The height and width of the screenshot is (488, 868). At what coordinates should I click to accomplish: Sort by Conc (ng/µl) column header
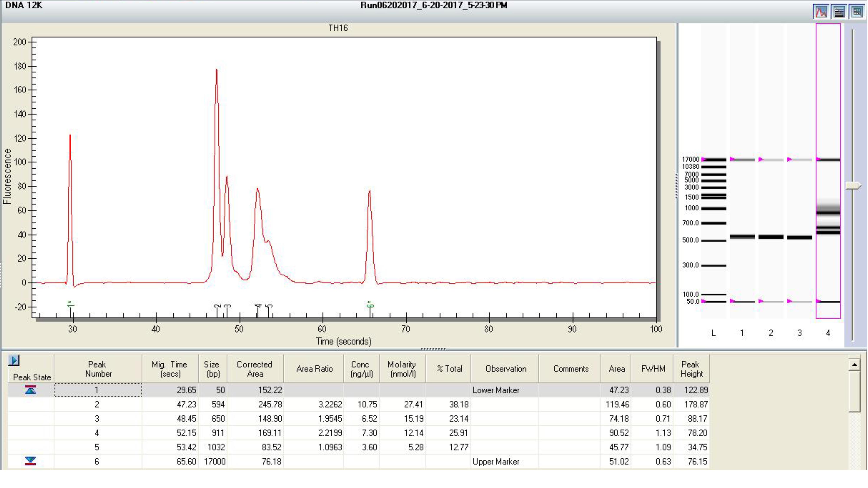362,369
